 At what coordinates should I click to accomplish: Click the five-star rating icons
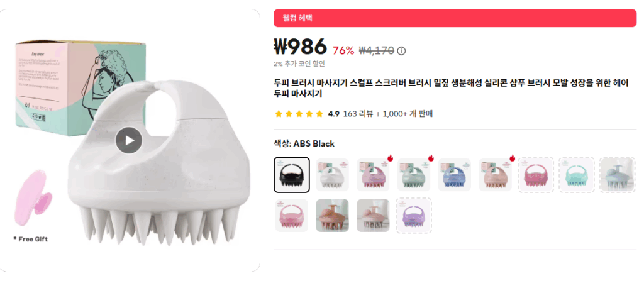299,114
